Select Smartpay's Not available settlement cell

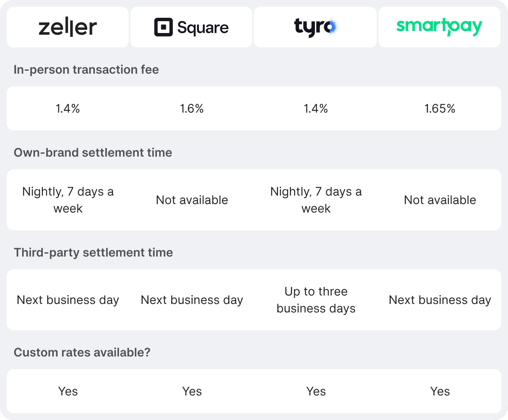click(440, 200)
